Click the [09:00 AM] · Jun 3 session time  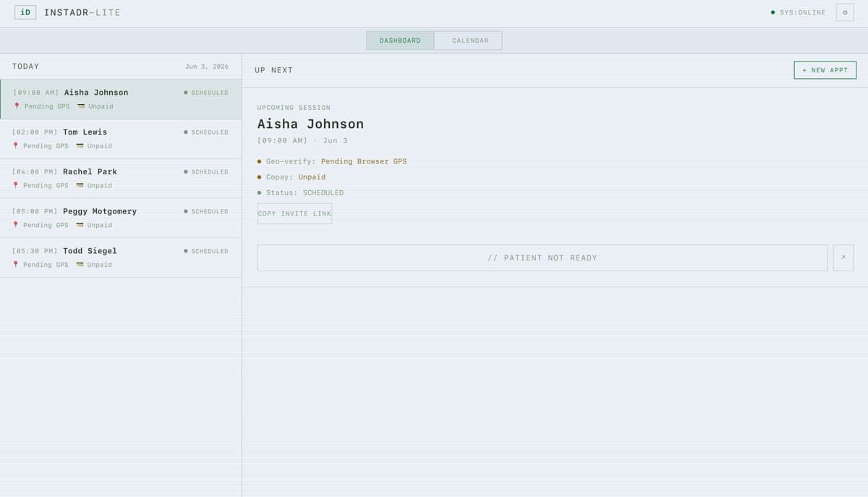(302, 140)
